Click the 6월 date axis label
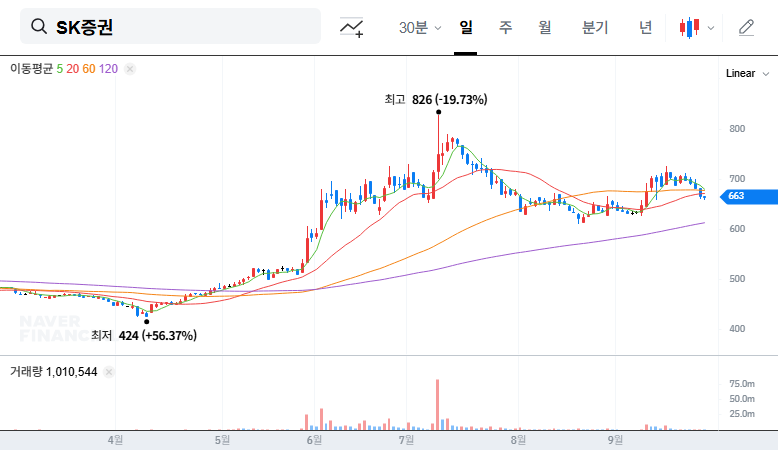The width and height of the screenshot is (778, 450). [x=315, y=440]
